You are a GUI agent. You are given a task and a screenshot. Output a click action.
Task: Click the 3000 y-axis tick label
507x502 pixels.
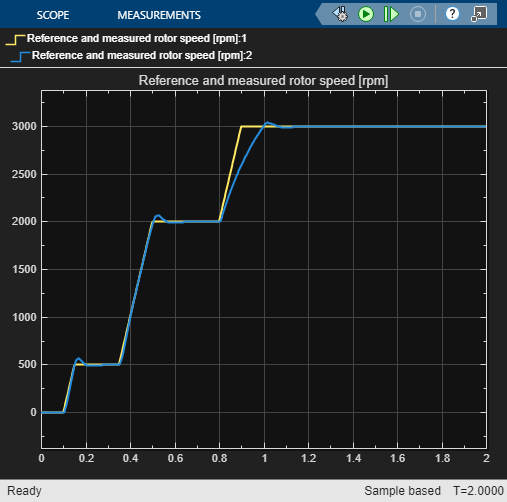[24, 127]
